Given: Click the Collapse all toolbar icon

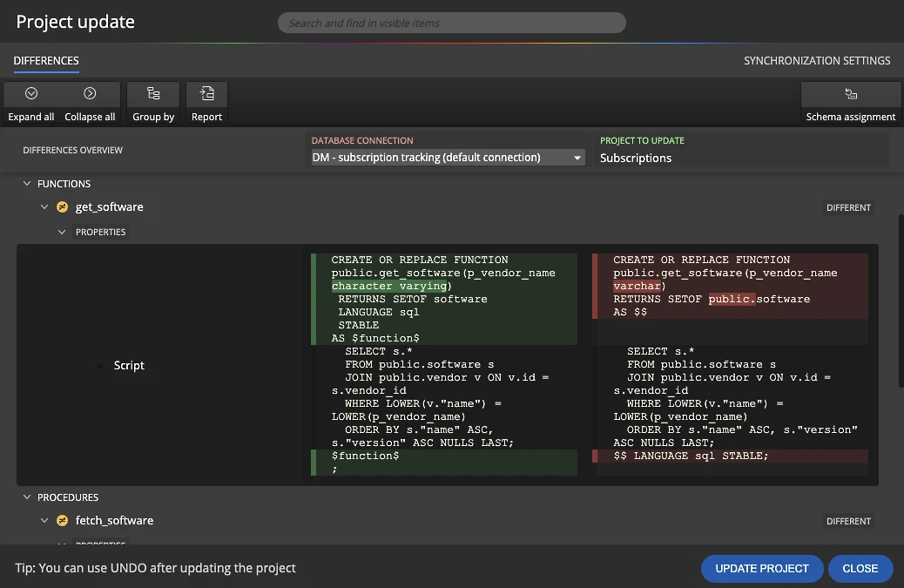Looking at the screenshot, I should point(90,93).
